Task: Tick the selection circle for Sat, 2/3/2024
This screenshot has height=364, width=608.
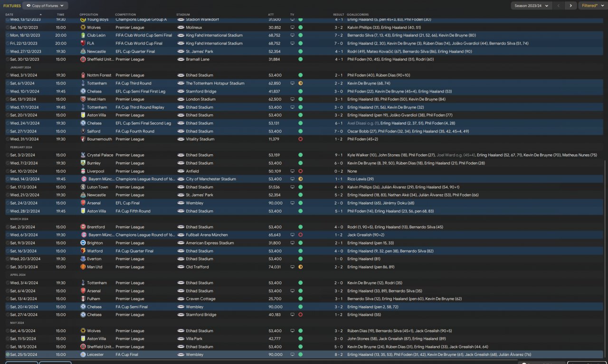Action: click(x=8, y=227)
